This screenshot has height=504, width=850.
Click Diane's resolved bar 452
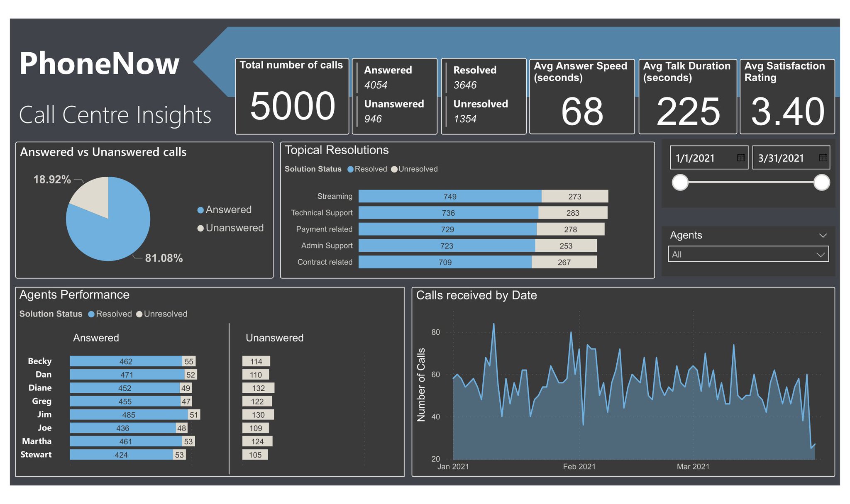point(125,388)
